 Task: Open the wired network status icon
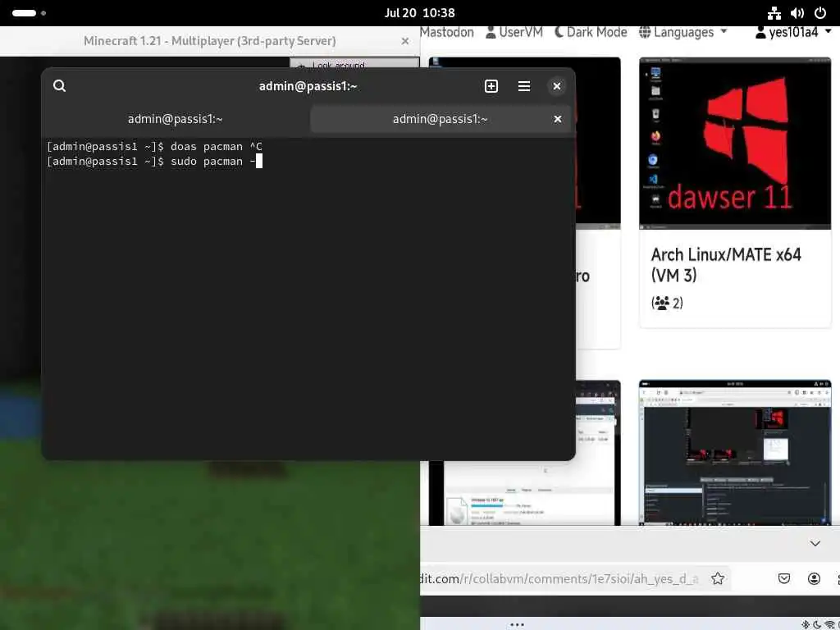pyautogui.click(x=774, y=13)
